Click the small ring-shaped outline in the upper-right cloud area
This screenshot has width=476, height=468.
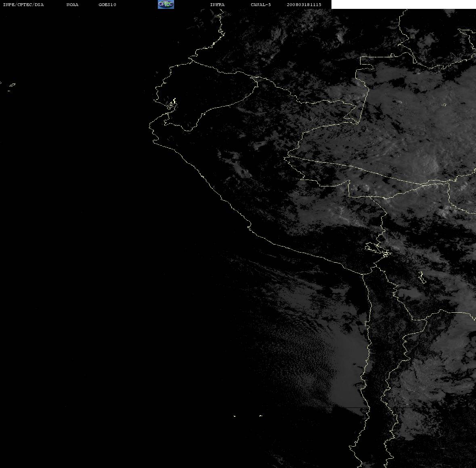coord(444,104)
